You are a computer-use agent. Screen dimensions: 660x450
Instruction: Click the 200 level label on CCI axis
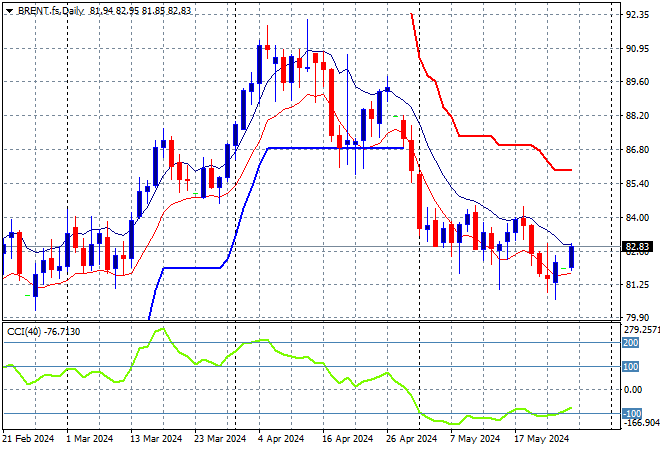[632, 342]
